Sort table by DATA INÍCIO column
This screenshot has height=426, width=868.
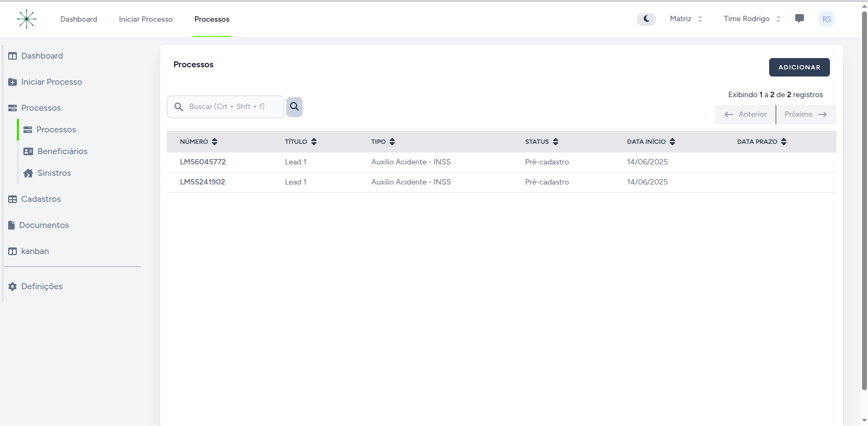651,142
